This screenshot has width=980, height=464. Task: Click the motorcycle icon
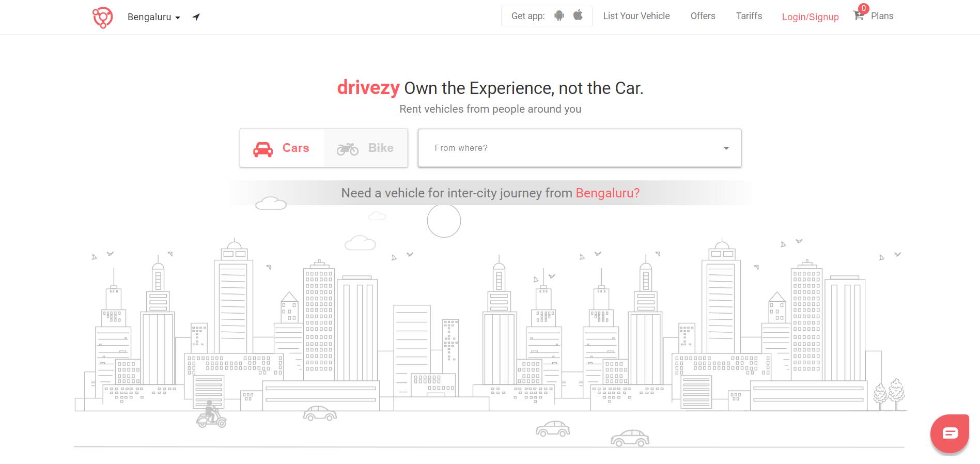[x=348, y=149]
